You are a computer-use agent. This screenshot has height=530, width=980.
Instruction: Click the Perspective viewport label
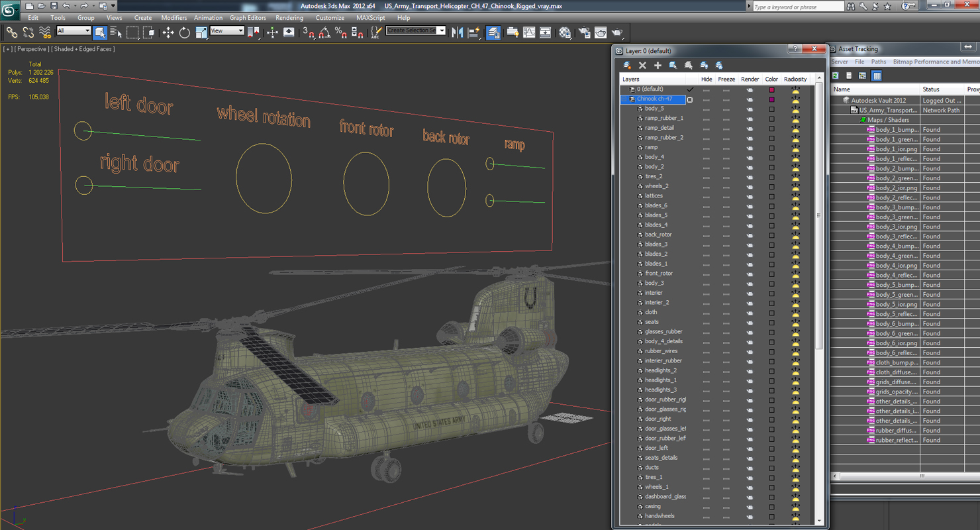tap(32, 49)
